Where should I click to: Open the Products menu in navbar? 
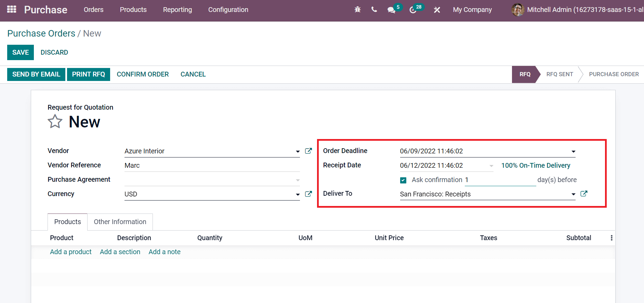pyautogui.click(x=133, y=10)
